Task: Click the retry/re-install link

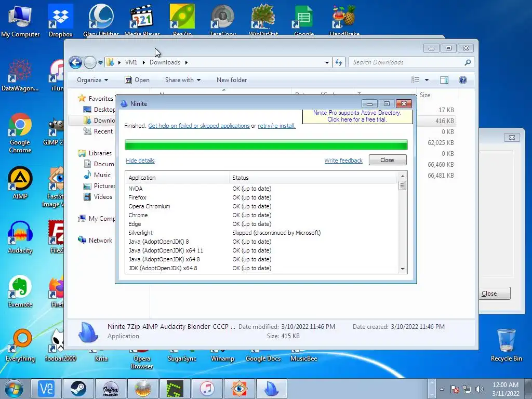Action: (276, 126)
